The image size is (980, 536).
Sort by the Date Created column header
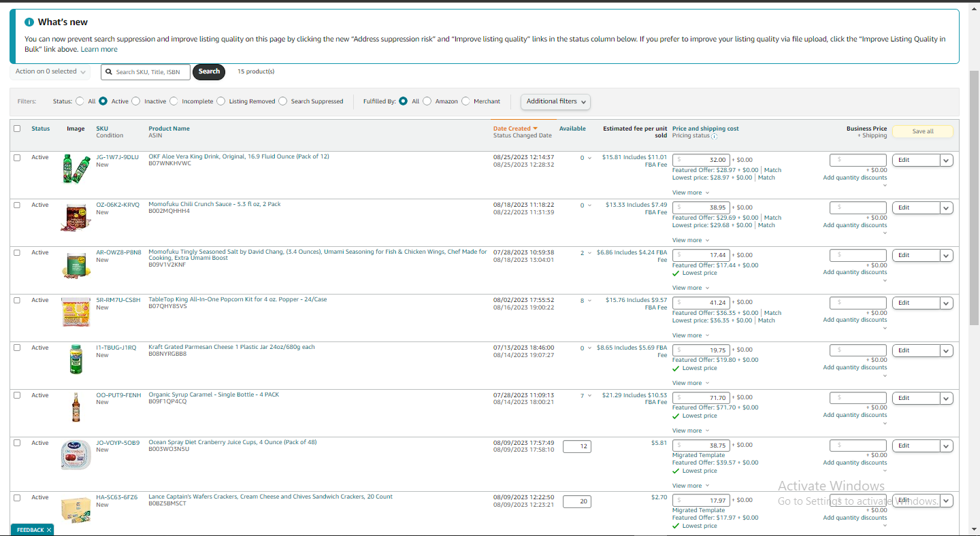[x=515, y=129]
